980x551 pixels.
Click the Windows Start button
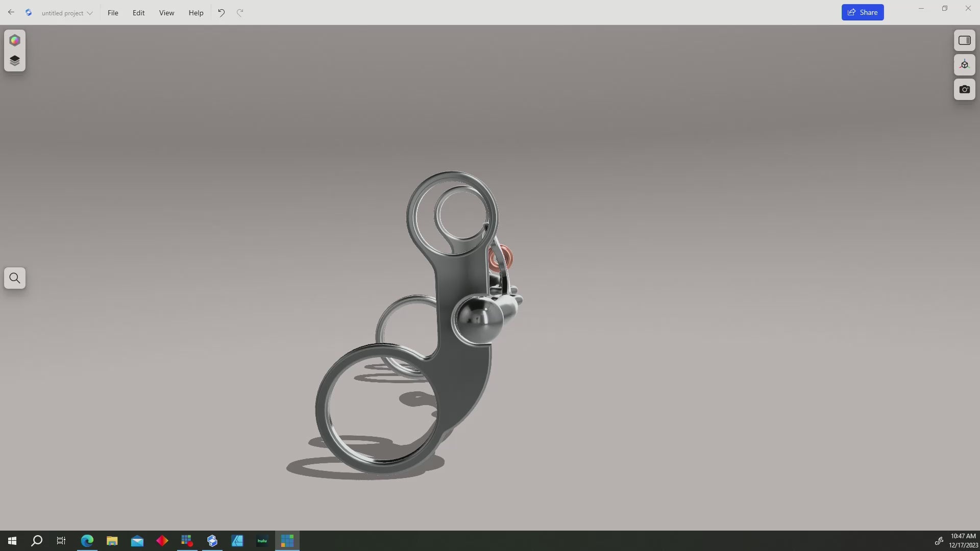tap(12, 541)
